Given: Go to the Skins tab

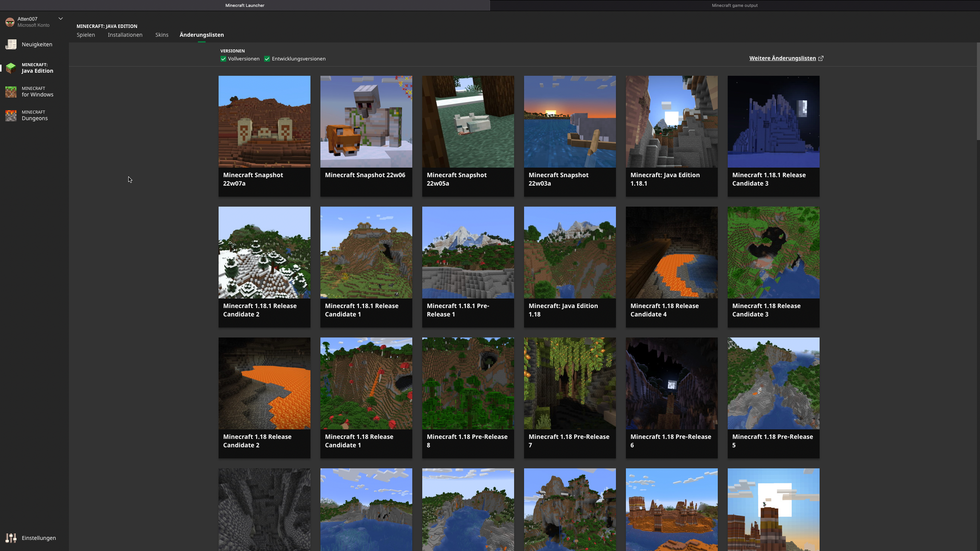Looking at the screenshot, I should coord(162,35).
